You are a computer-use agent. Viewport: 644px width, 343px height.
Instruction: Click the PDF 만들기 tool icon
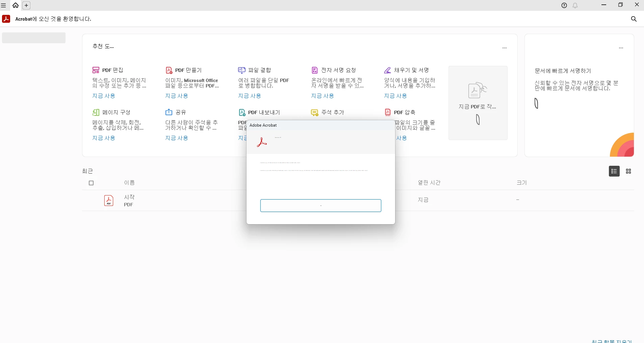[169, 70]
